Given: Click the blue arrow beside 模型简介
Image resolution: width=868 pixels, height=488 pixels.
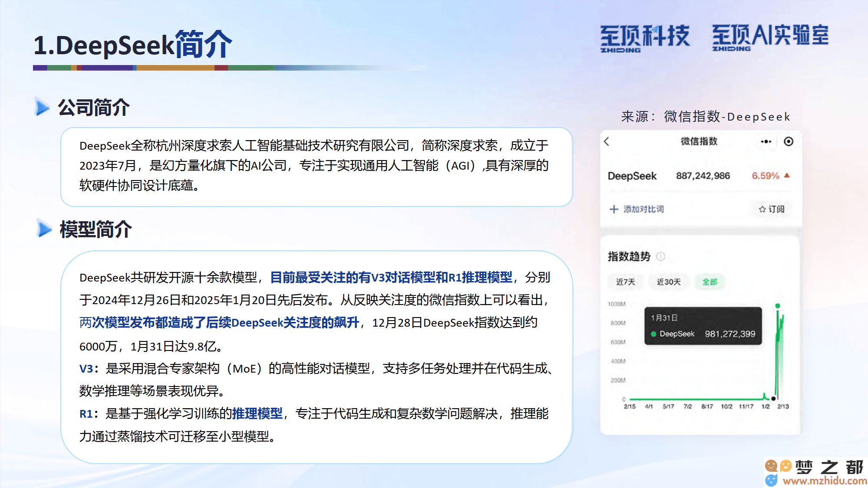Looking at the screenshot, I should tap(44, 229).
